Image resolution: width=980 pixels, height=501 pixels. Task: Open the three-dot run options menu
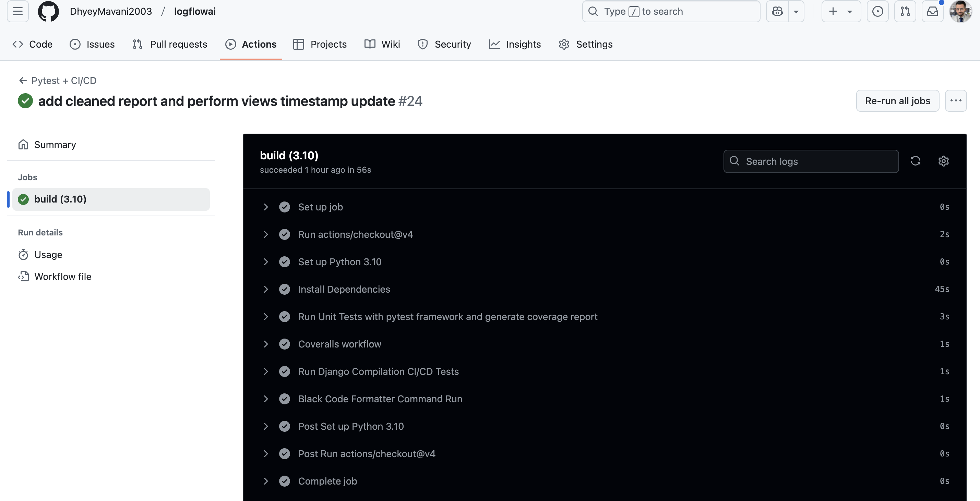click(955, 101)
